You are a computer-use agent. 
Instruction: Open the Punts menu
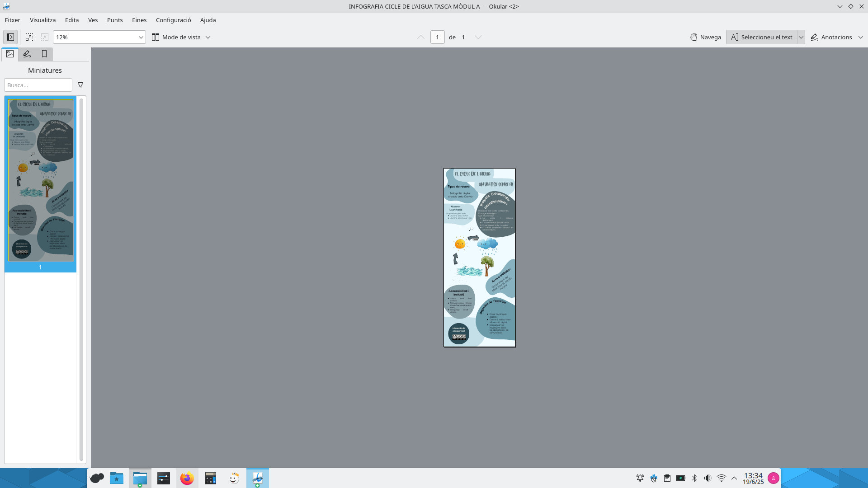[x=115, y=20]
